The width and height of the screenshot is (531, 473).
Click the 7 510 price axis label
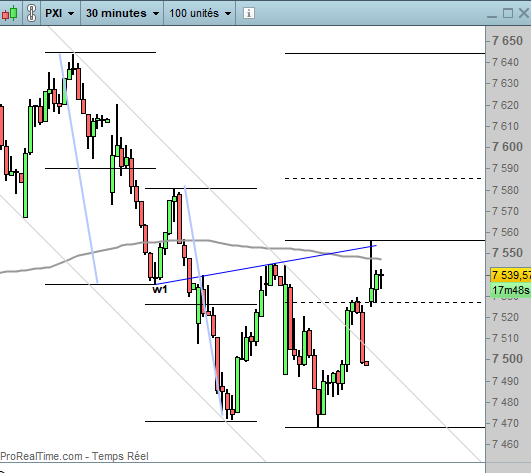(x=505, y=338)
